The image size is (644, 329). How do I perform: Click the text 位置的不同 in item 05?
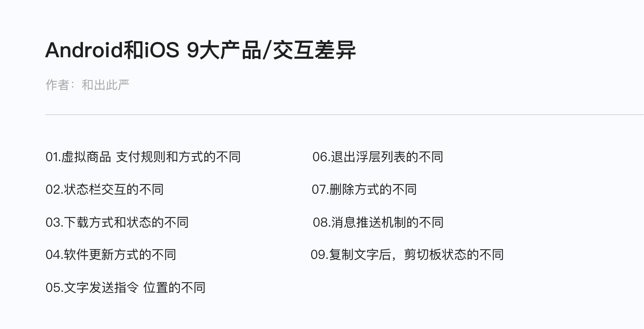pos(175,288)
